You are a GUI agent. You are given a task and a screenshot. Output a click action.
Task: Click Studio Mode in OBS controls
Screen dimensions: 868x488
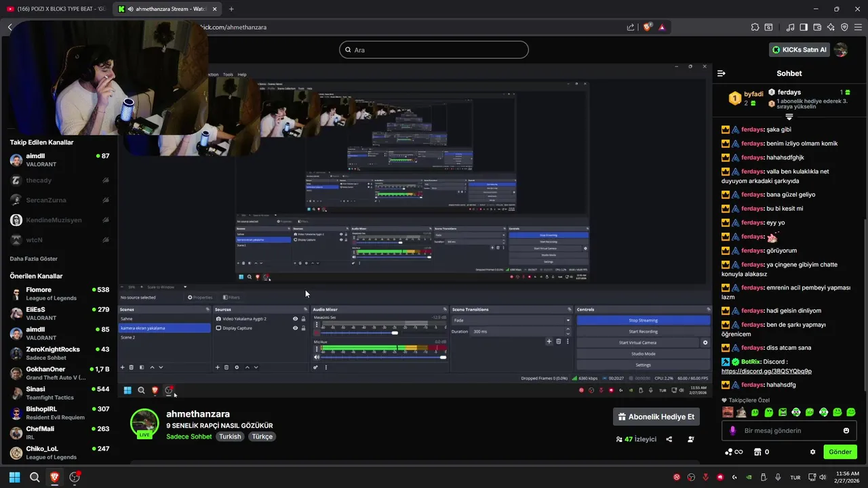[643, 354]
